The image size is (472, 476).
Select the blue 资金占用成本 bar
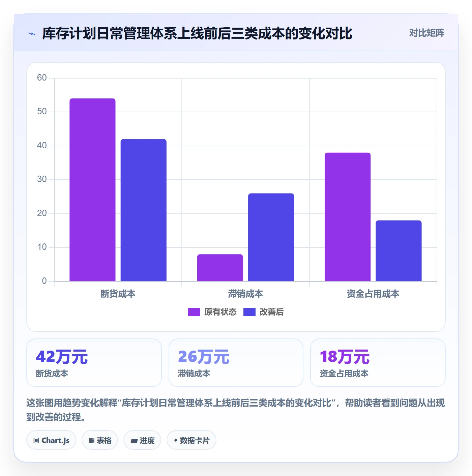pos(399,251)
